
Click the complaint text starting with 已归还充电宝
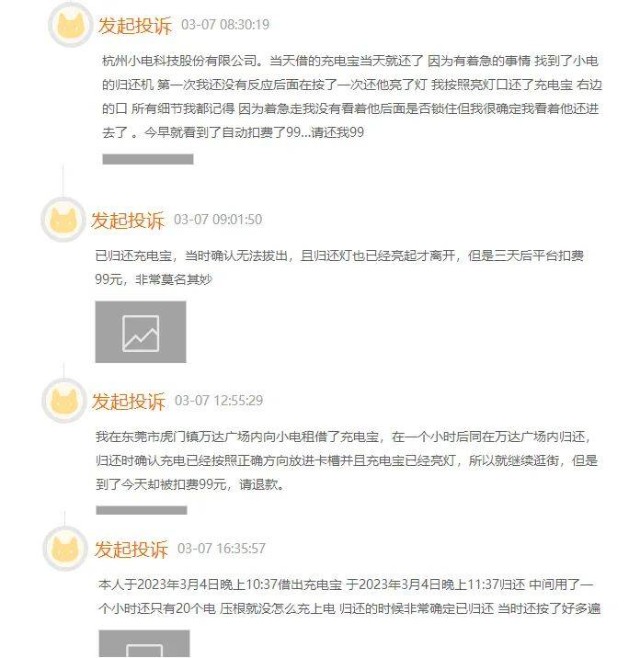[x=339, y=267]
